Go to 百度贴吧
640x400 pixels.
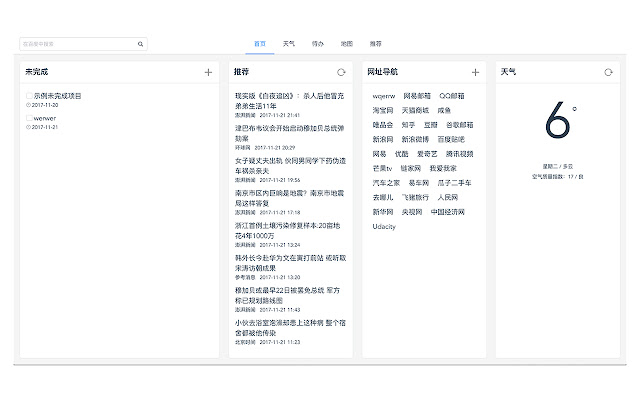[x=451, y=139]
